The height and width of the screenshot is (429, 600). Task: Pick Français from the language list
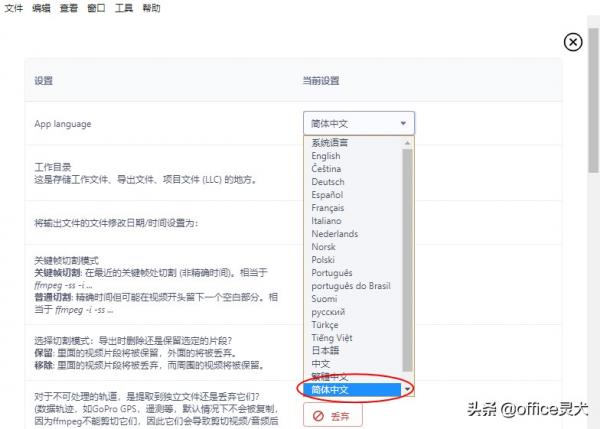tap(353, 208)
